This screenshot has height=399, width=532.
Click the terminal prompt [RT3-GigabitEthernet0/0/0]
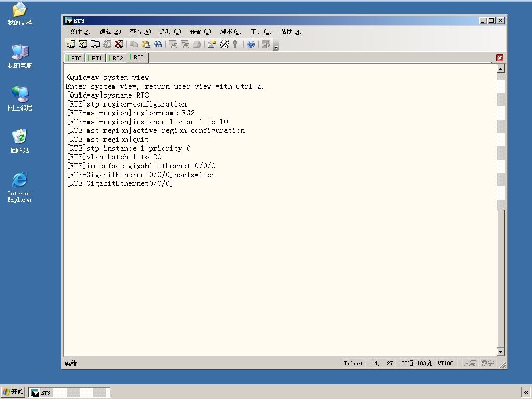coord(120,183)
